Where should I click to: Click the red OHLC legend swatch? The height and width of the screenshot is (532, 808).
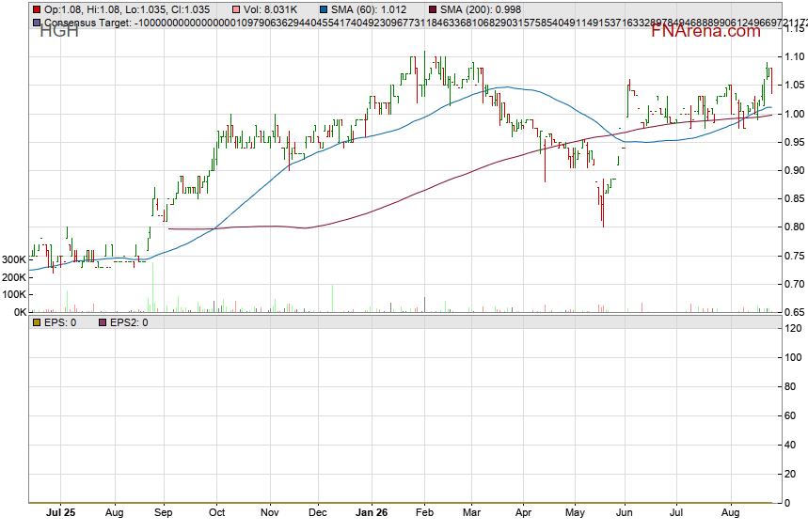pyautogui.click(x=37, y=9)
